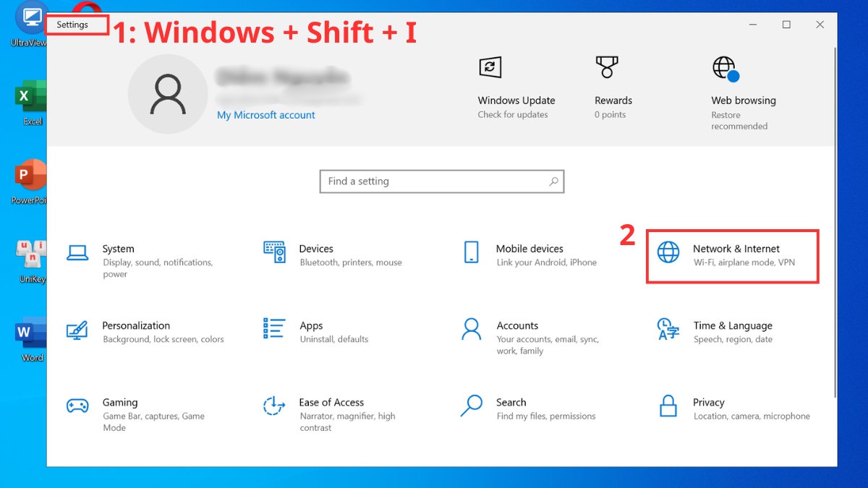Viewport: 868px width, 488px height.
Task: Select the Time & Language icon
Action: (x=668, y=328)
